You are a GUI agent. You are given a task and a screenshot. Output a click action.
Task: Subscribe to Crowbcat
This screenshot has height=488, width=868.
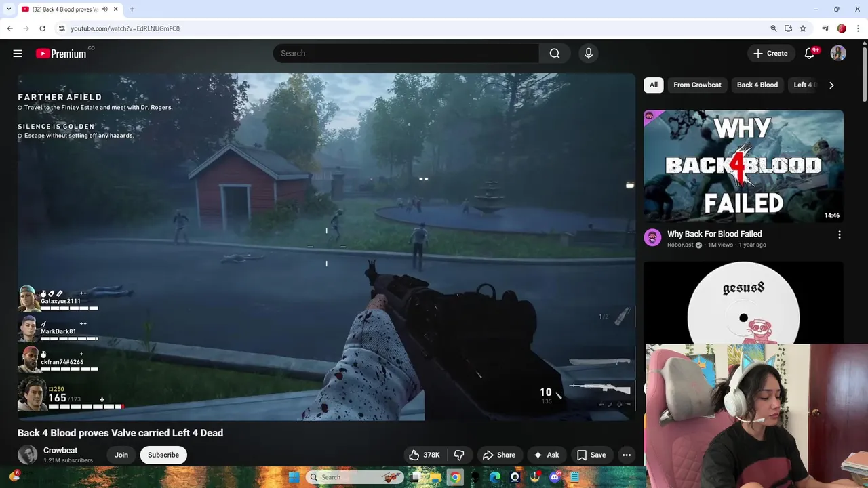coord(163,455)
